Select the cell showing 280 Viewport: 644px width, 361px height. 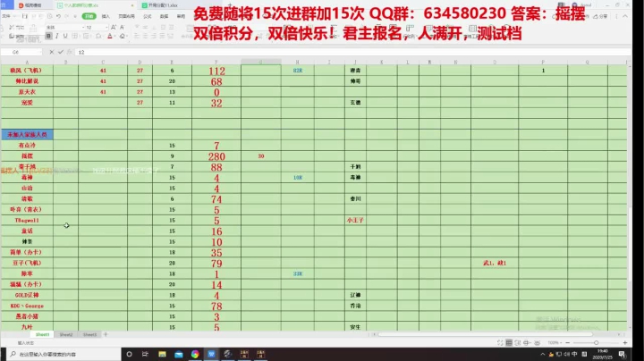pos(216,156)
